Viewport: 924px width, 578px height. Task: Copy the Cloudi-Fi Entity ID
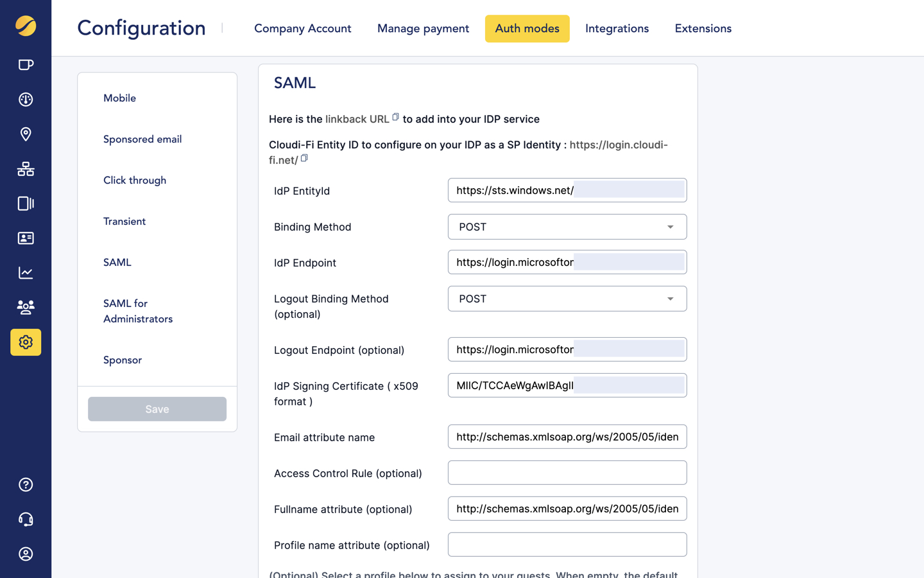304,157
